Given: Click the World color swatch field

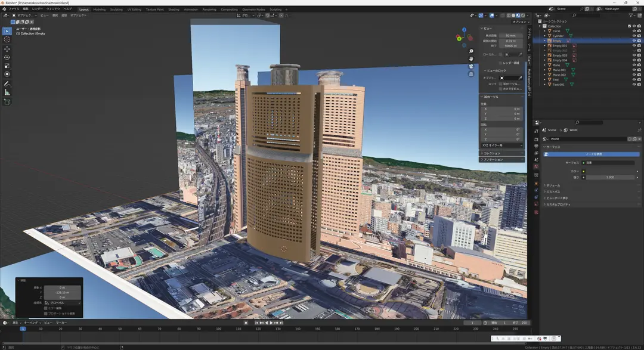Looking at the screenshot, I should click(x=611, y=171).
